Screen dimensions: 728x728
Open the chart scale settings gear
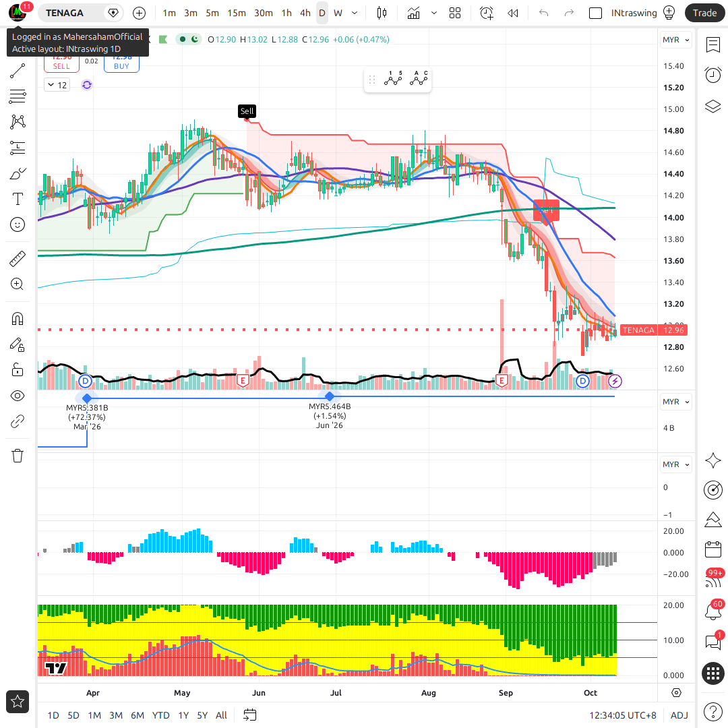pyautogui.click(x=677, y=693)
